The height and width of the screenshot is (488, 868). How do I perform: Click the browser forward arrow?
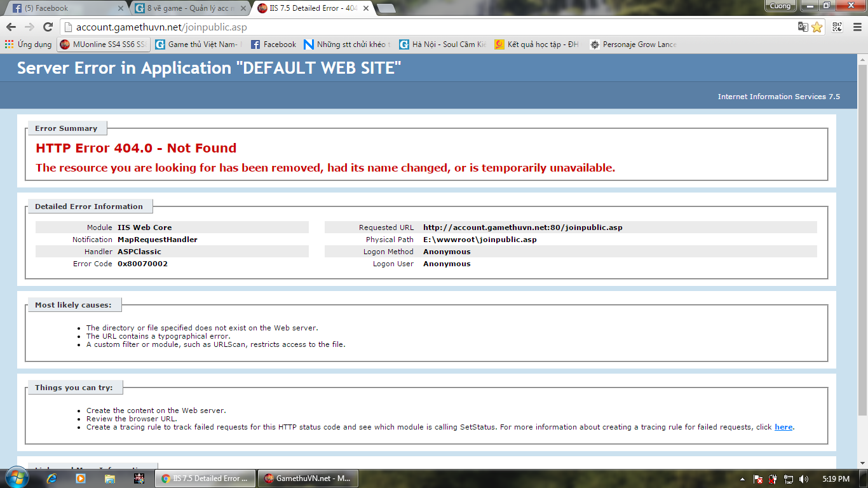click(29, 27)
